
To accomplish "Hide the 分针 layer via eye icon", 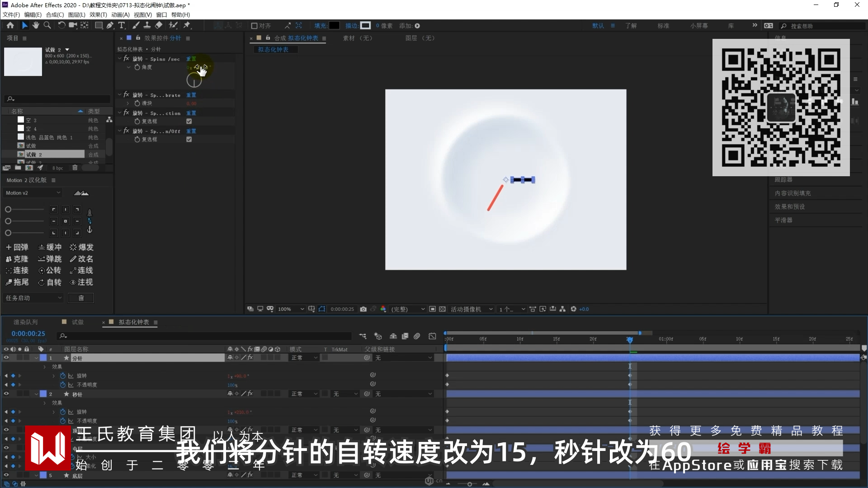I will point(6,357).
